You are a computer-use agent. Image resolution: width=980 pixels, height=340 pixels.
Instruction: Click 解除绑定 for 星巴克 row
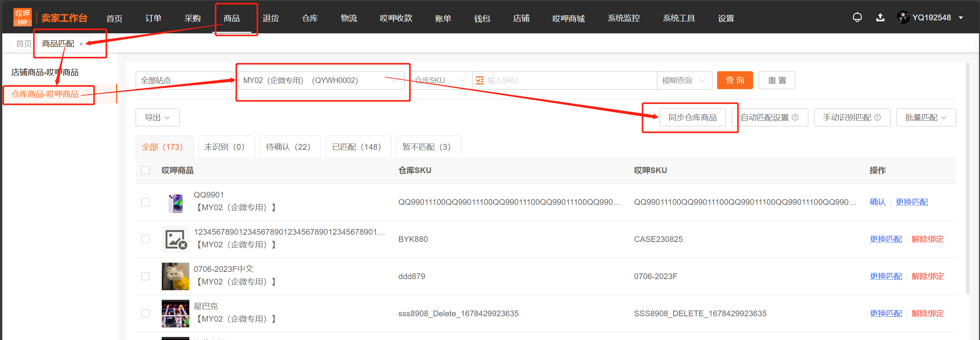pos(927,314)
